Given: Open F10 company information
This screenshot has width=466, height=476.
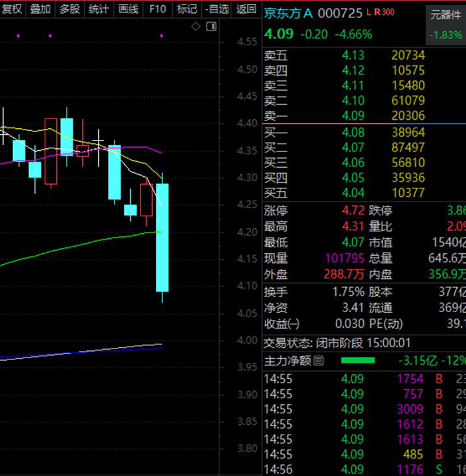Looking at the screenshot, I should click(x=158, y=9).
